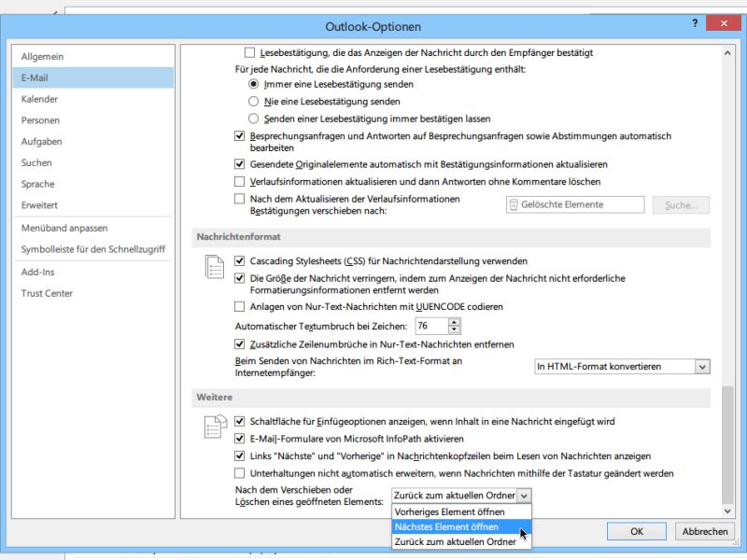Click the Abbrechen button
The image size is (747, 560).
pyautogui.click(x=705, y=531)
